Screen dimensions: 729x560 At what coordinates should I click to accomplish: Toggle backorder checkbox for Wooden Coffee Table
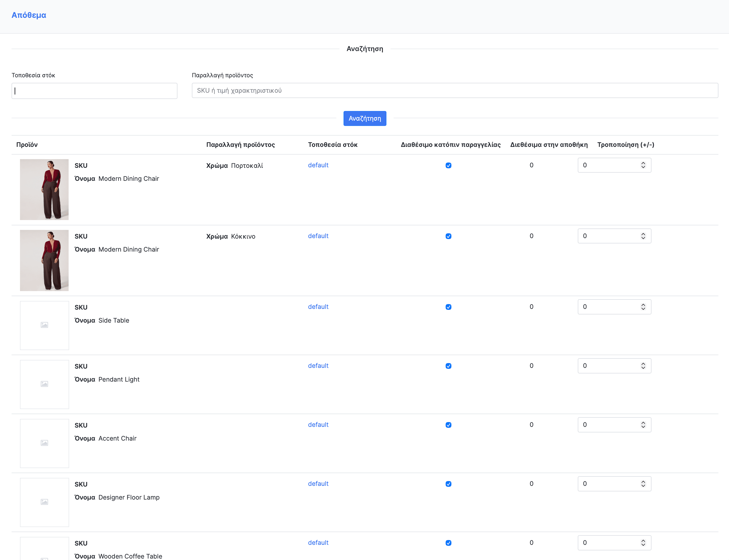pos(448,543)
